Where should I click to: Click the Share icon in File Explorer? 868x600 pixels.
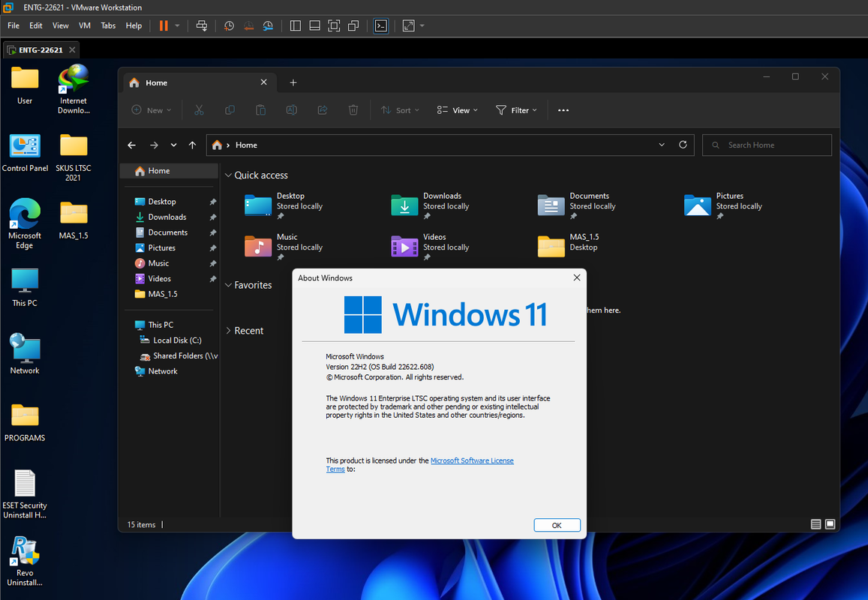coord(322,110)
